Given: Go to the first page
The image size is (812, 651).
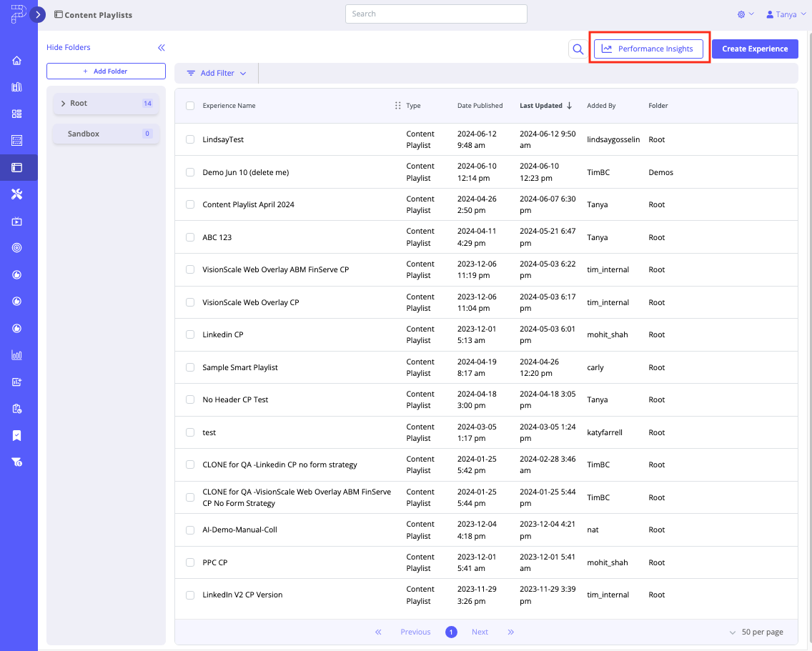Looking at the screenshot, I should tap(379, 632).
